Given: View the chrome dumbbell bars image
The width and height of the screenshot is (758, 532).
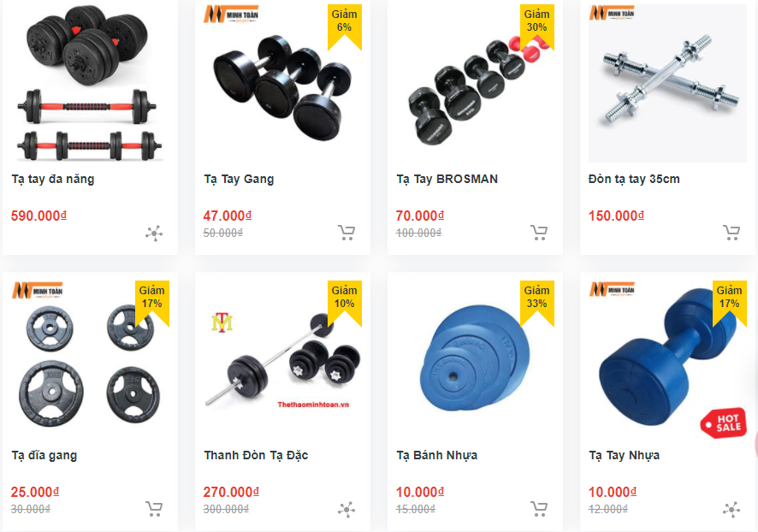Looking at the screenshot, I should click(667, 83).
